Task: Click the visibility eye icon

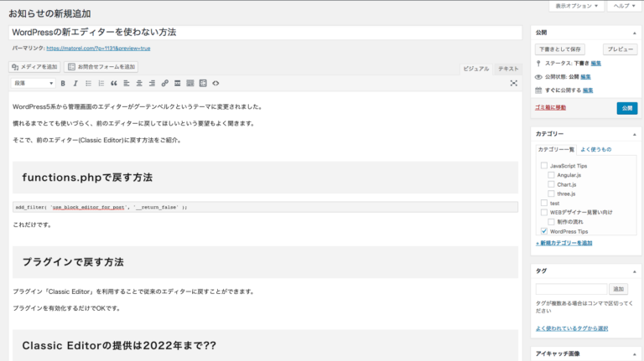Action: point(538,77)
